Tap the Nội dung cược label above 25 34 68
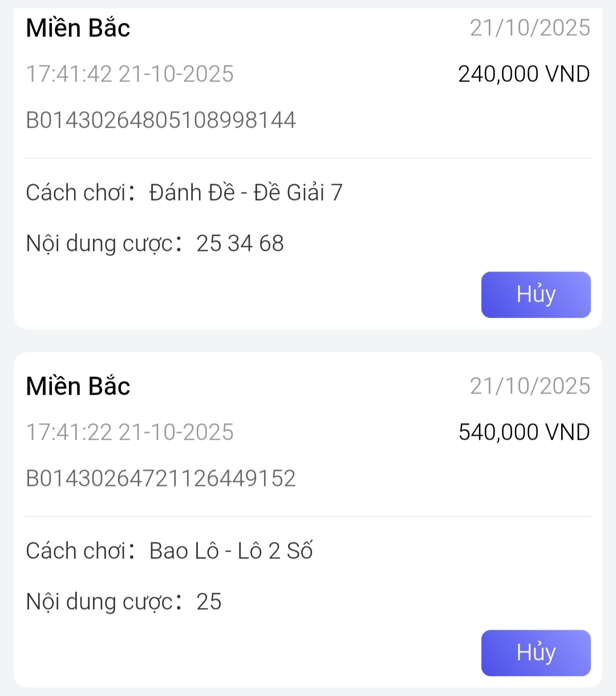This screenshot has width=616, height=696. 99,244
